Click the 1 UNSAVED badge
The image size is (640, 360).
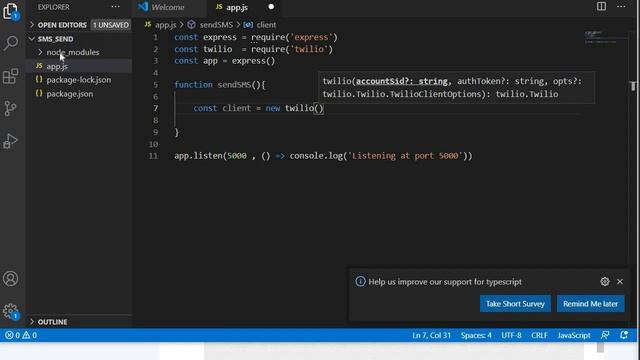pos(111,25)
